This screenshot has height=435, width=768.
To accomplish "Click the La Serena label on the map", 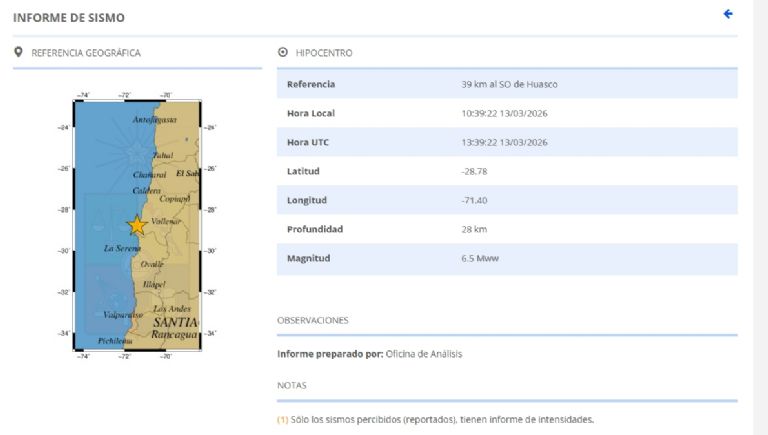I will (x=121, y=248).
